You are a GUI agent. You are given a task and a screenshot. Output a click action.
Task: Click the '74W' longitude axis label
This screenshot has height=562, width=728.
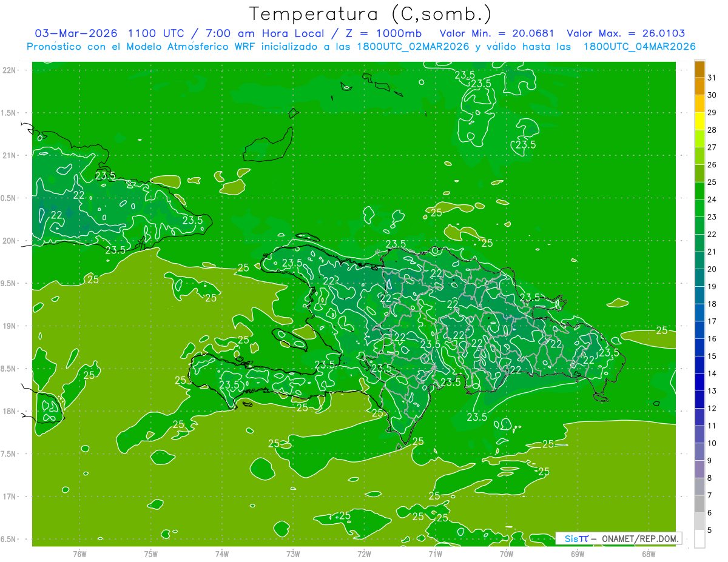tap(222, 553)
